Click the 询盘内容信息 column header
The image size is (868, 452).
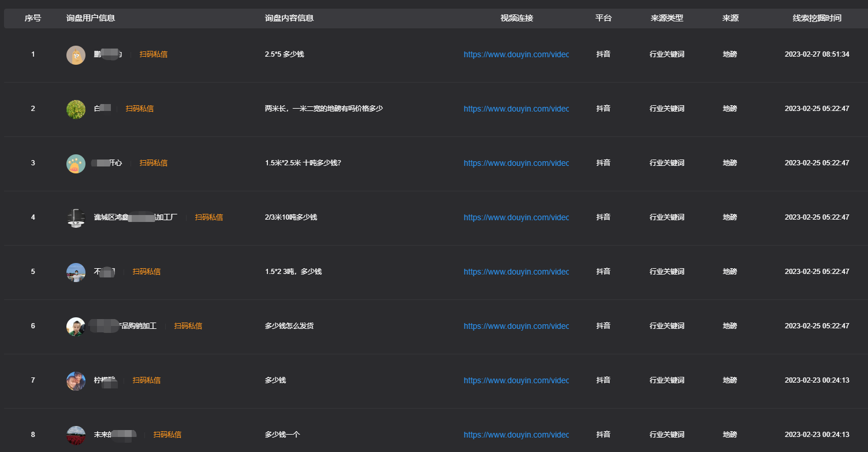pos(289,18)
